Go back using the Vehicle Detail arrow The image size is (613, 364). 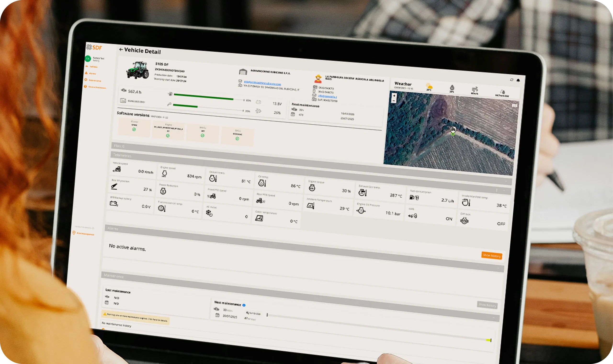tap(121, 50)
